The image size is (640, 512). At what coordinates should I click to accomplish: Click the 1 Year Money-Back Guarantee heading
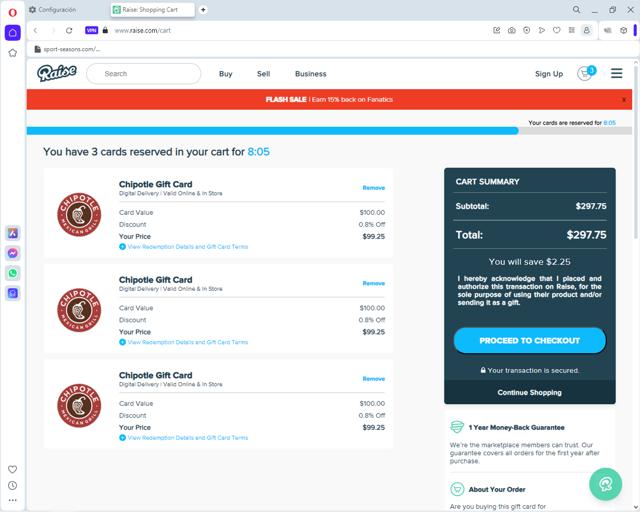[516, 427]
